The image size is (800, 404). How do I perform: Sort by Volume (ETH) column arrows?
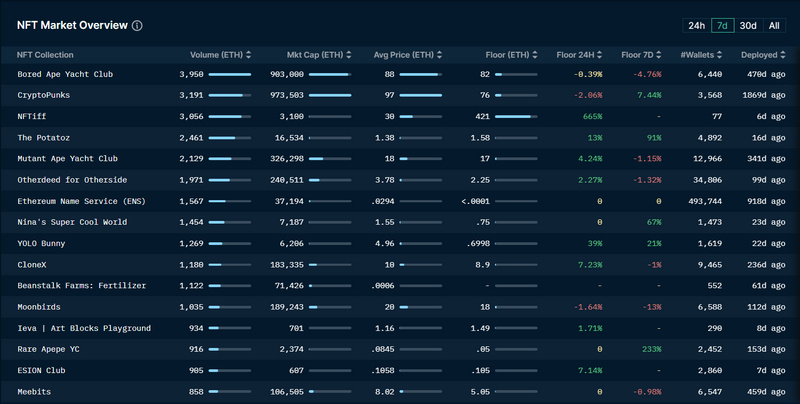click(x=248, y=55)
